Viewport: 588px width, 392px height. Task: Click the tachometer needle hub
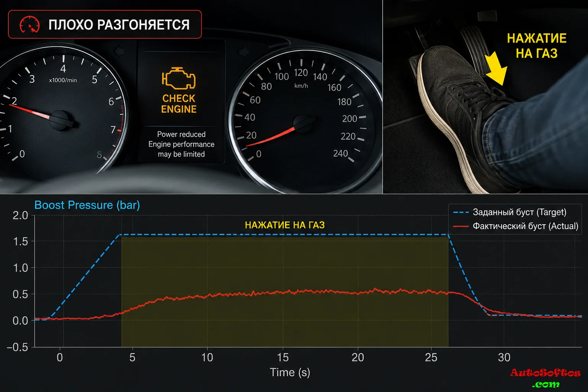click(x=60, y=120)
